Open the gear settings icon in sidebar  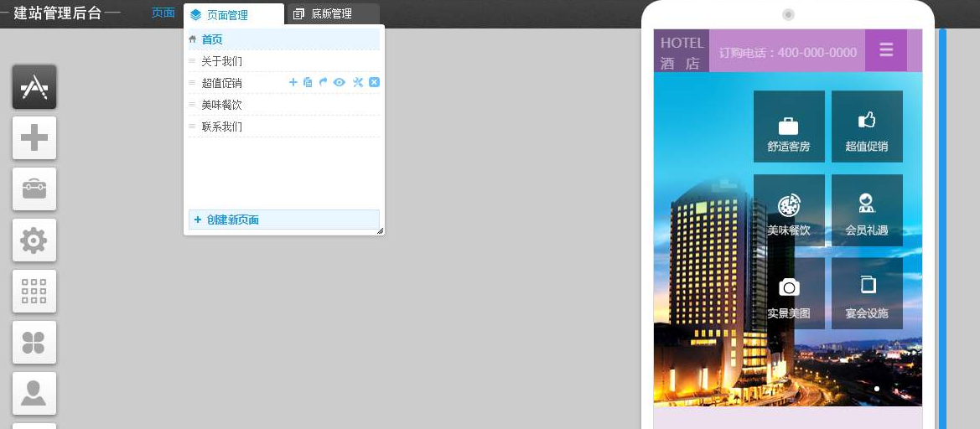tap(34, 240)
